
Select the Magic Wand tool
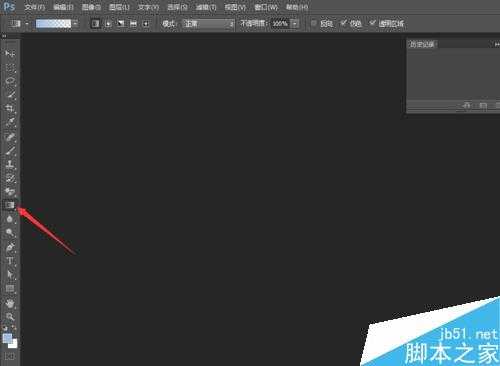coord(10,95)
